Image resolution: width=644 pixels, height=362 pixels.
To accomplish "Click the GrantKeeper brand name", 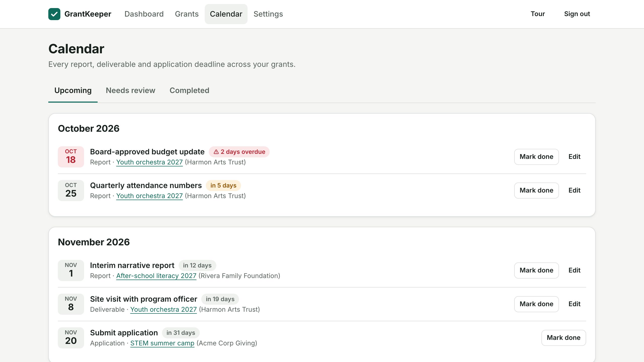I will coord(88,14).
